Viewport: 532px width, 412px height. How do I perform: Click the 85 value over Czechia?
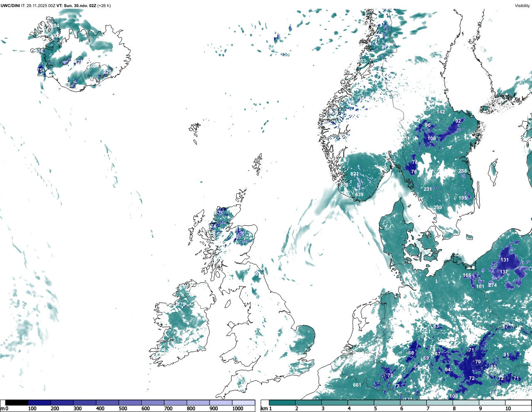pyautogui.click(x=493, y=366)
